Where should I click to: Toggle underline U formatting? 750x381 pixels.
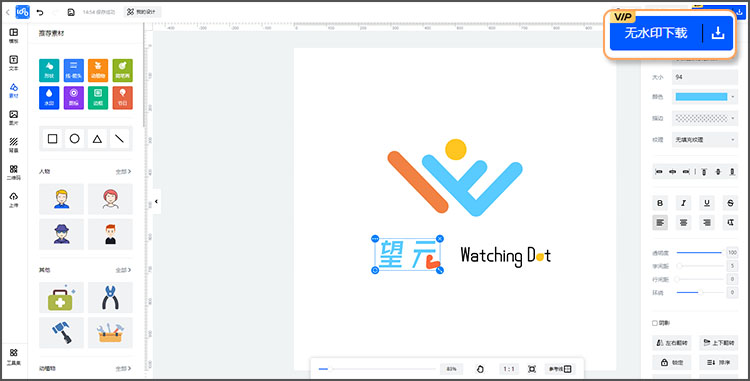tap(707, 203)
